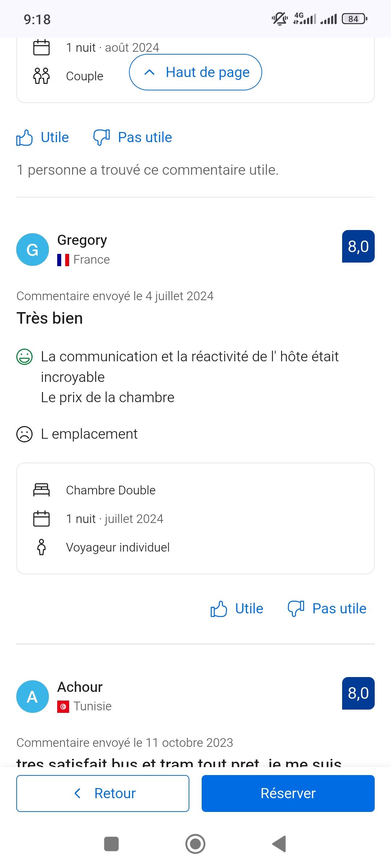Tap the Chambre Double bed icon

(41, 490)
